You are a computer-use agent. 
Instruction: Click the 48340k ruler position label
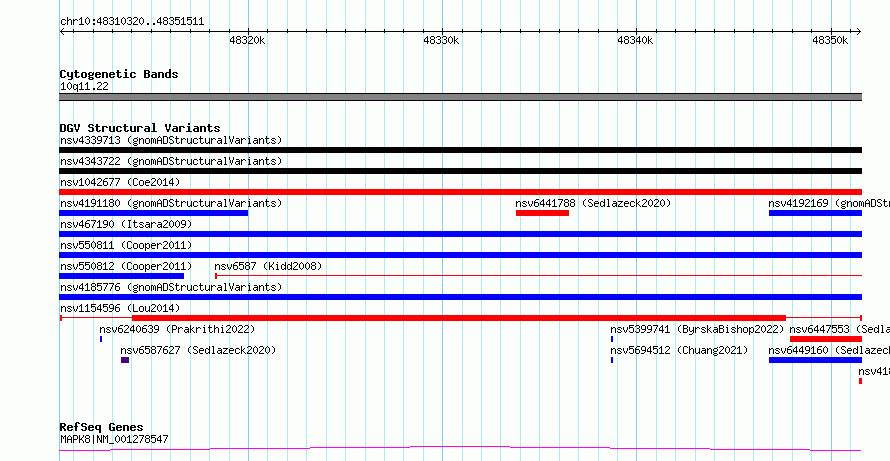(635, 41)
